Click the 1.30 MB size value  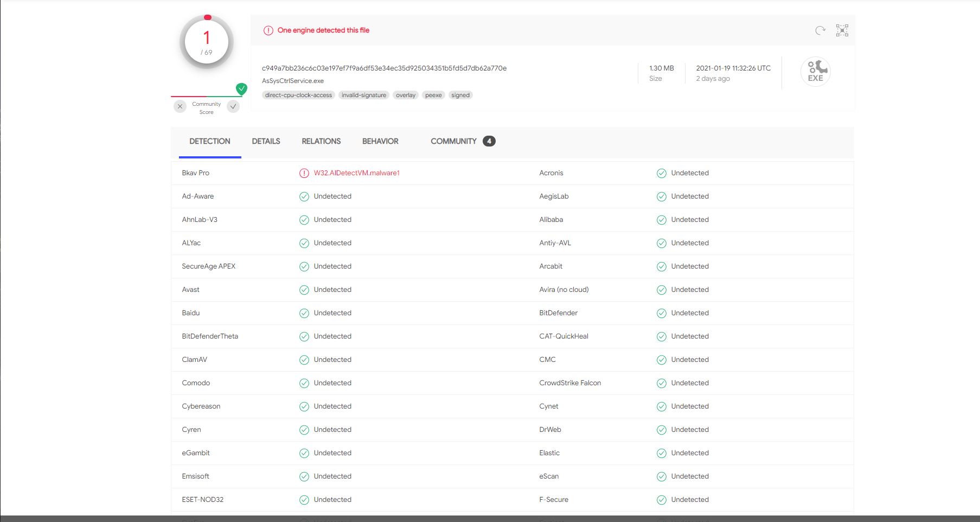pos(662,68)
